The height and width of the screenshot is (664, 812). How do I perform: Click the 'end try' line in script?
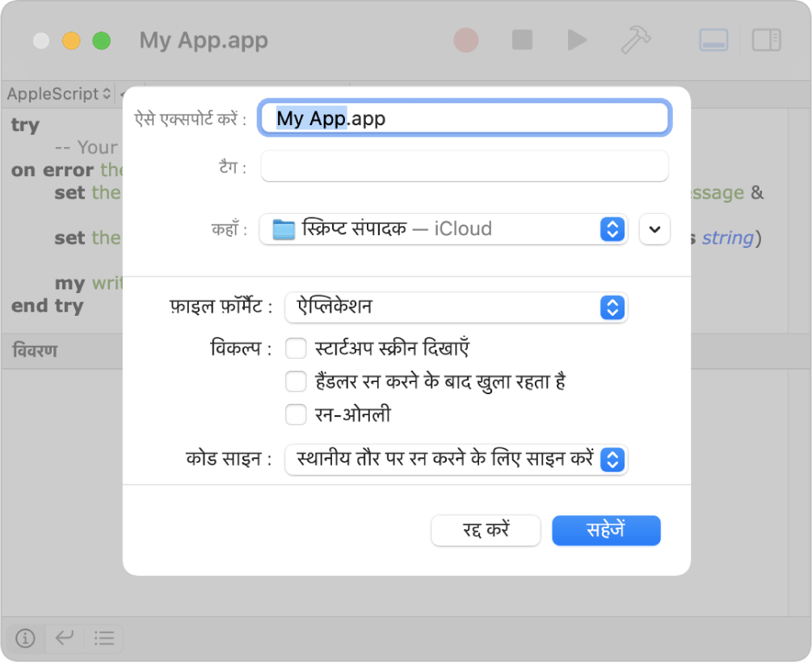(47, 305)
